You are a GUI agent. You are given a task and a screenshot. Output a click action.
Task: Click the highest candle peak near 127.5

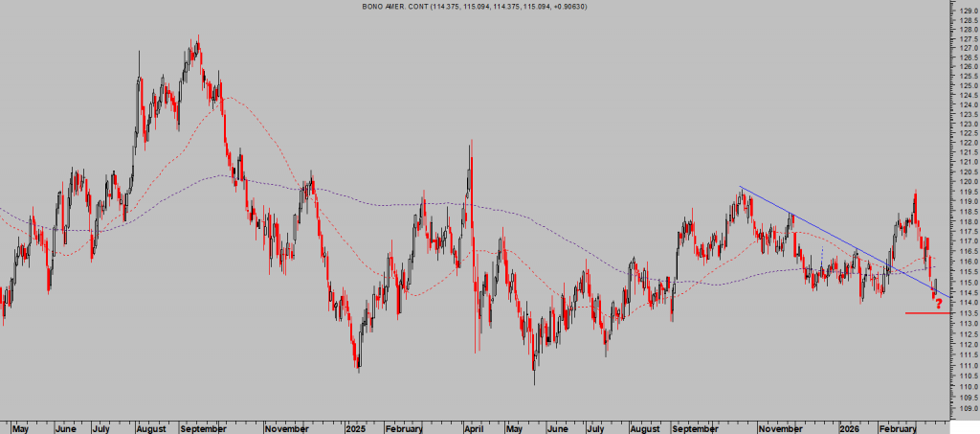click(x=197, y=38)
